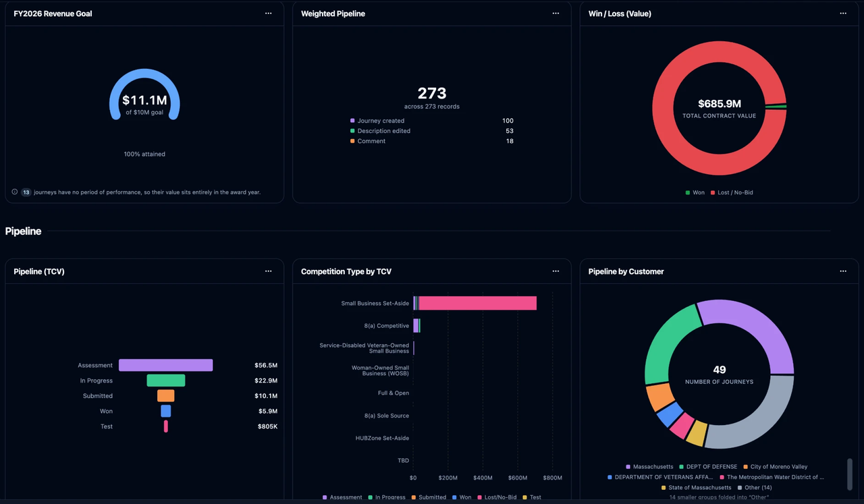Screen dimensions: 864x504
Task: Click the Service-Disabled Veteran-Owned Small Business label
Action: coord(364,348)
